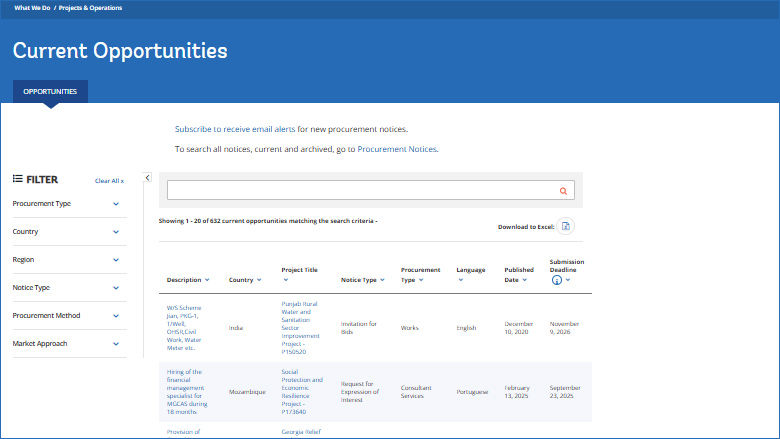Expand the Procurement Type filter
The width and height of the screenshot is (780, 439).
click(x=116, y=204)
